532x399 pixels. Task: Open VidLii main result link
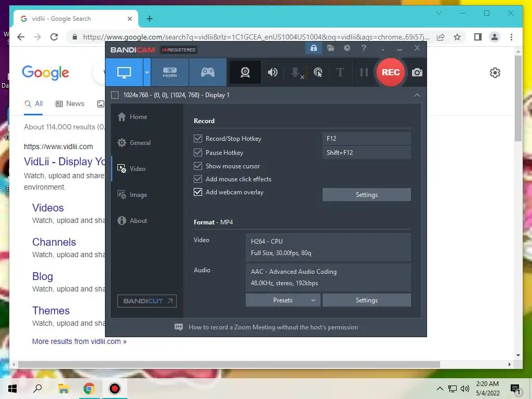tap(64, 162)
